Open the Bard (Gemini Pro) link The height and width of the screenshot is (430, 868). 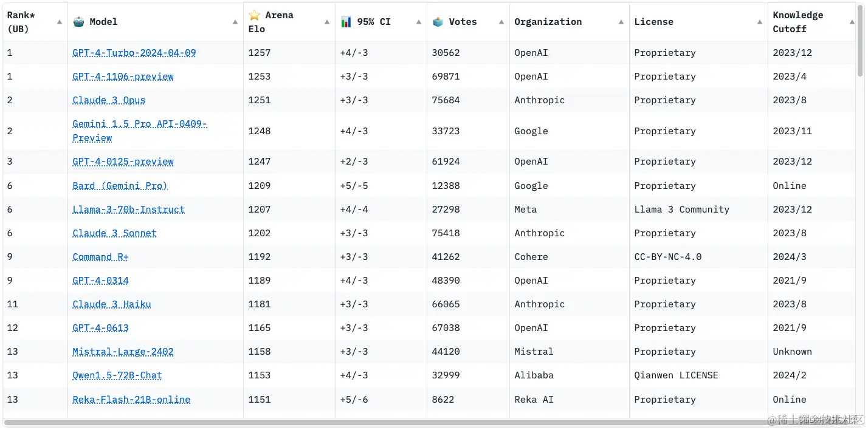tap(120, 186)
